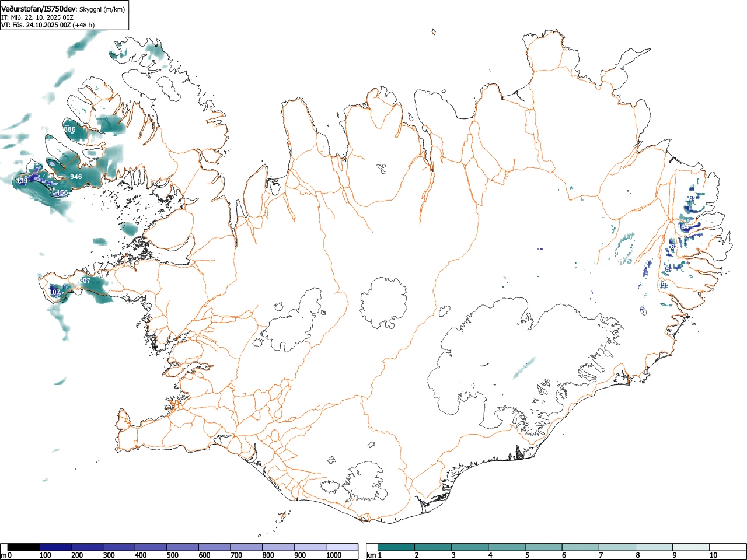The image size is (747, 560).
Task: Pick the palest 9–10 km legend swatch
Action: (691, 547)
